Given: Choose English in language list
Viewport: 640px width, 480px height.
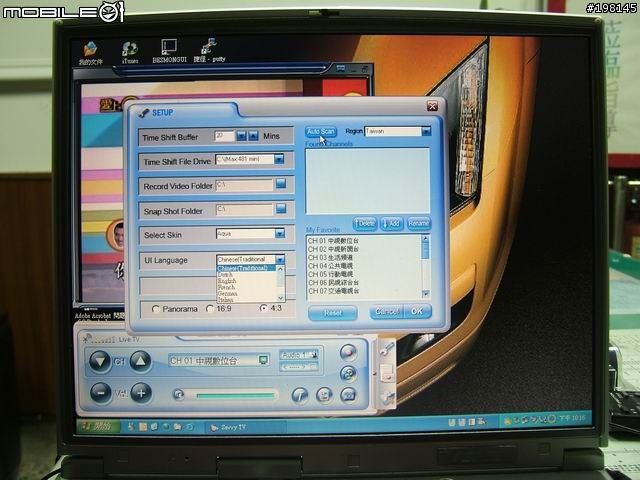Looking at the screenshot, I should pyautogui.click(x=247, y=281).
